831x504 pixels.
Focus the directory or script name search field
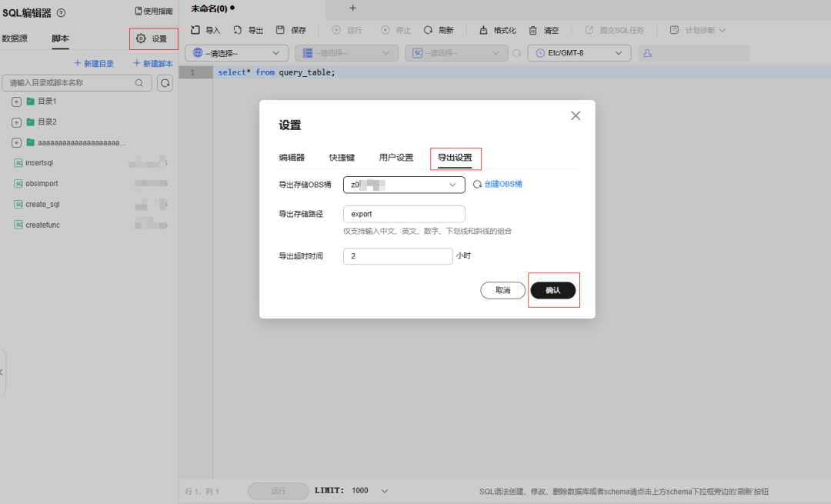(x=77, y=82)
